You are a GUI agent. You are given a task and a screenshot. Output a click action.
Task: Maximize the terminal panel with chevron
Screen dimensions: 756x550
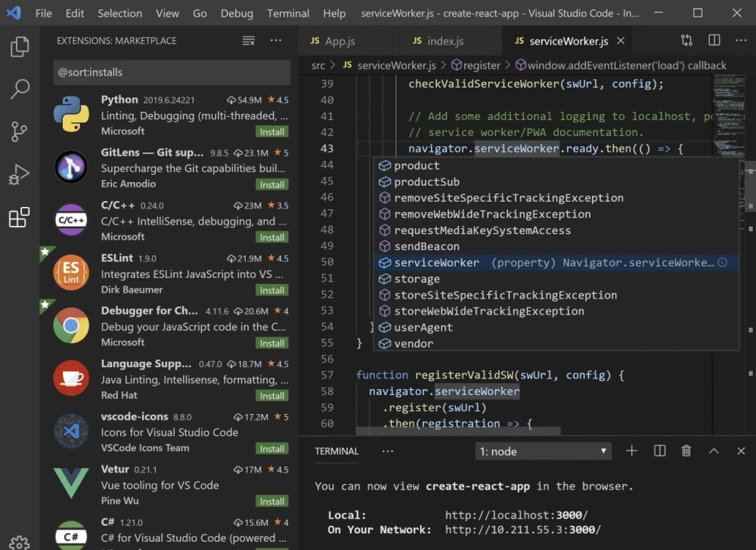(714, 451)
